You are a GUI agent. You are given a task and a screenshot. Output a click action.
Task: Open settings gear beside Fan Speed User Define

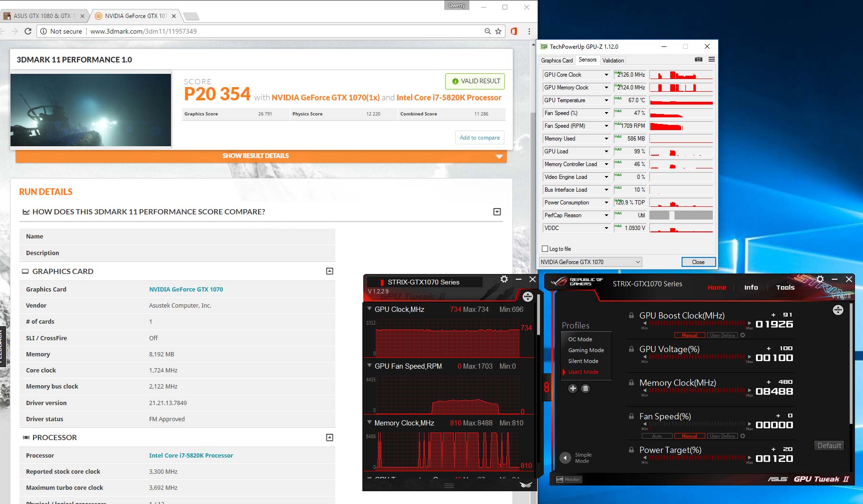tap(743, 436)
